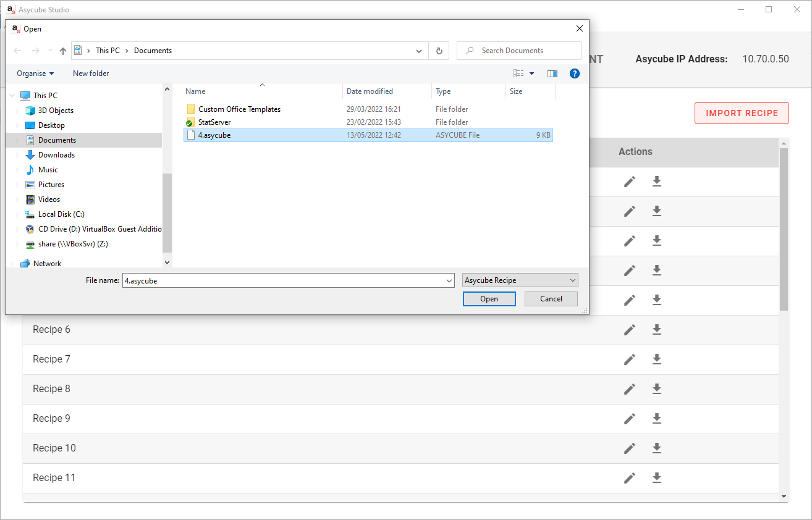Click the download icon for Recipe 8

(x=657, y=389)
